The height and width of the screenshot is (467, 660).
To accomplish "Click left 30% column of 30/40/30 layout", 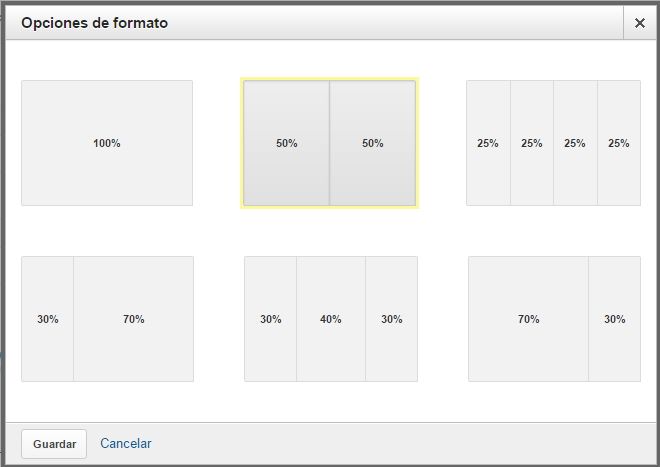I will tap(271, 319).
